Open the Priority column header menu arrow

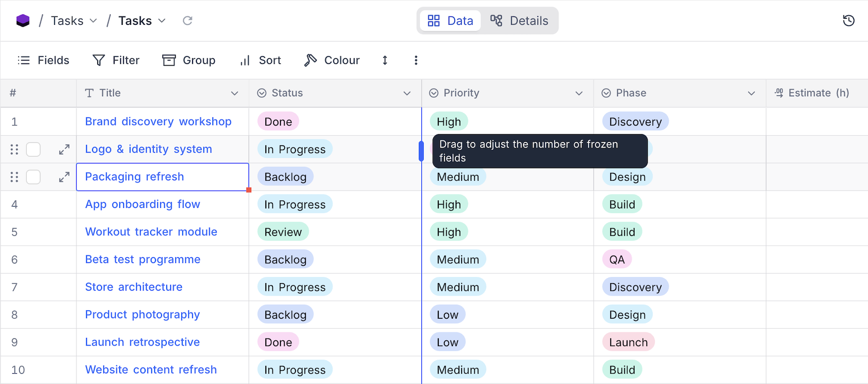(x=579, y=93)
